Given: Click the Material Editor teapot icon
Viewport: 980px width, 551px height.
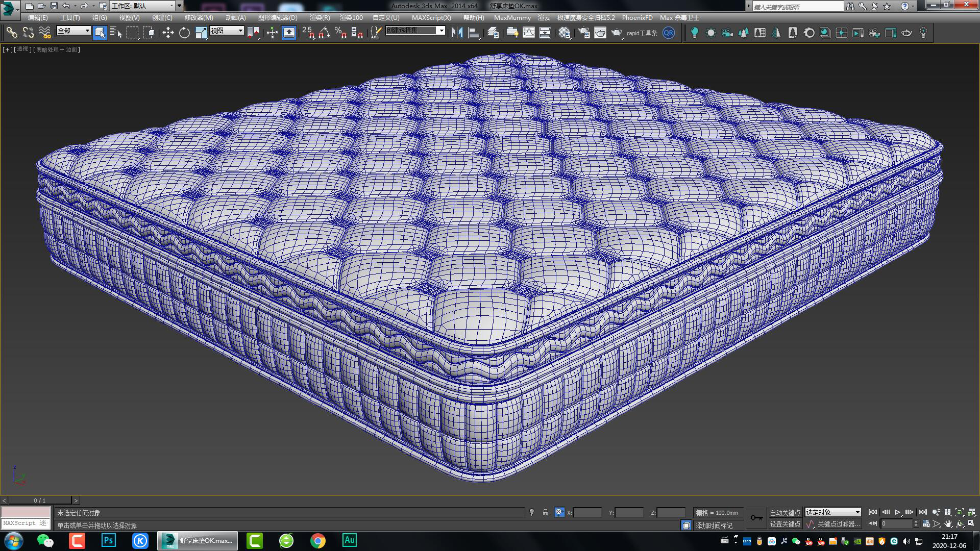Looking at the screenshot, I should click(x=564, y=32).
